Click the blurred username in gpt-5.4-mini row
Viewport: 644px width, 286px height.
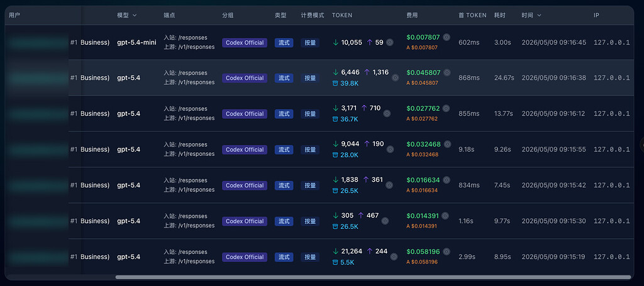(38, 43)
